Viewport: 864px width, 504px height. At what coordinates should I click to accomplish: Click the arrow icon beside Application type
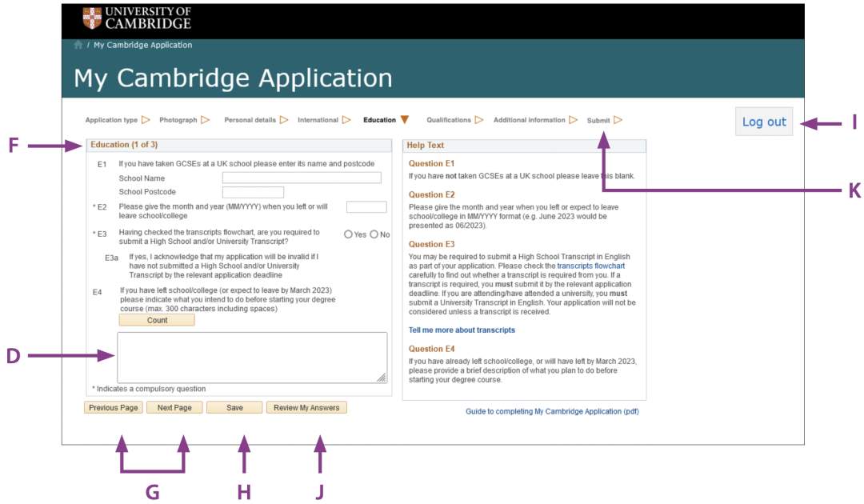[x=146, y=120]
